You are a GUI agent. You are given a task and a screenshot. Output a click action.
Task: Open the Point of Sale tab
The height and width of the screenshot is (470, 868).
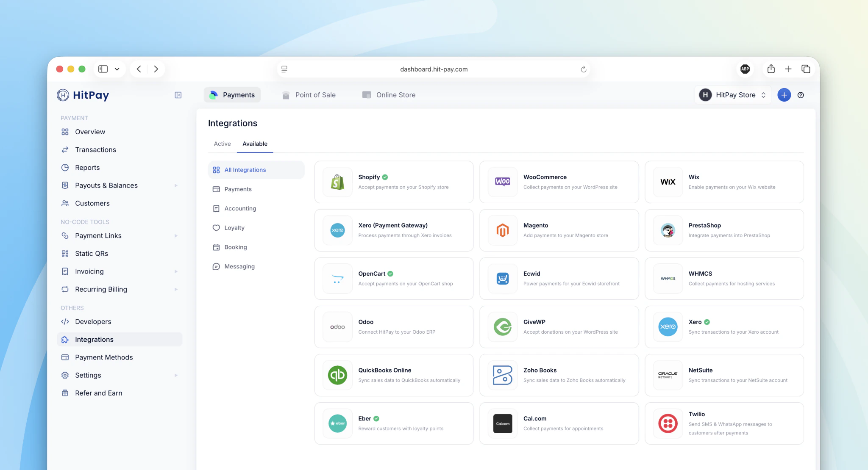click(309, 95)
